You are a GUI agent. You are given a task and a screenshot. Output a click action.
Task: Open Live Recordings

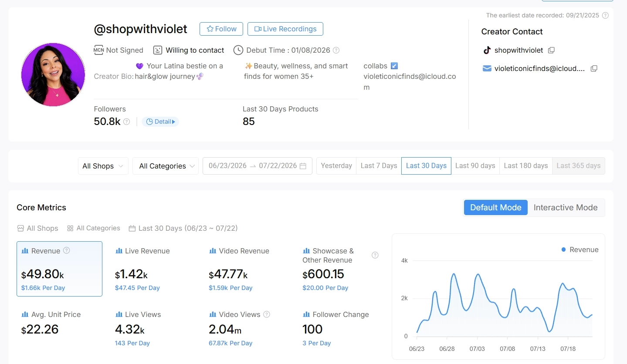285,29
